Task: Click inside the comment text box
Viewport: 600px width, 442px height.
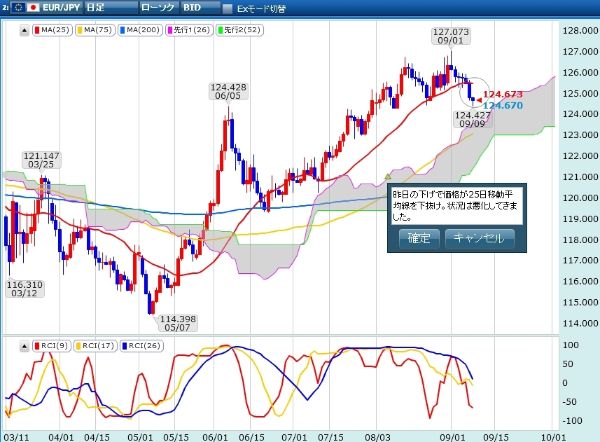Action: [x=457, y=206]
